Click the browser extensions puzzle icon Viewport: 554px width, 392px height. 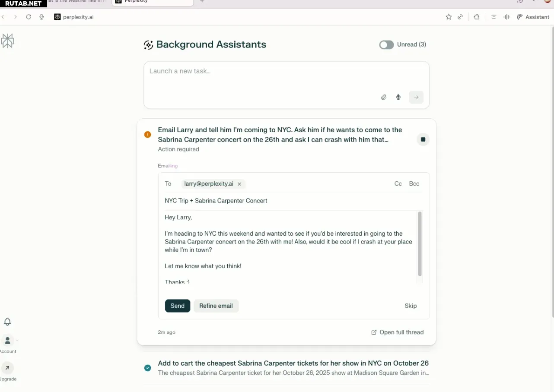pyautogui.click(x=476, y=17)
